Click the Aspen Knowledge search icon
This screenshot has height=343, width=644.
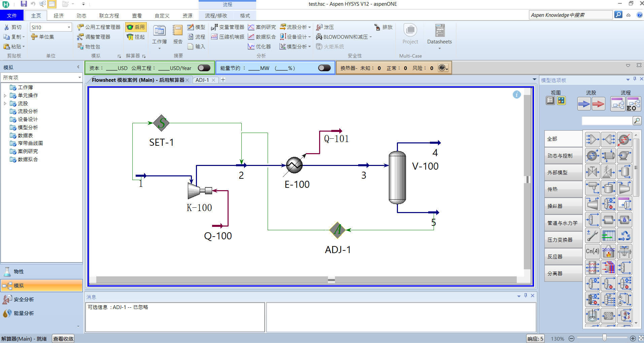tap(618, 15)
